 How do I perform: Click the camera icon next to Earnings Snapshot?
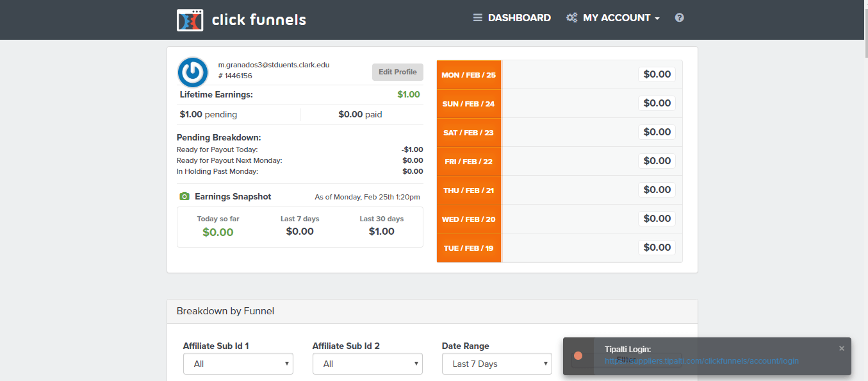pyautogui.click(x=184, y=196)
